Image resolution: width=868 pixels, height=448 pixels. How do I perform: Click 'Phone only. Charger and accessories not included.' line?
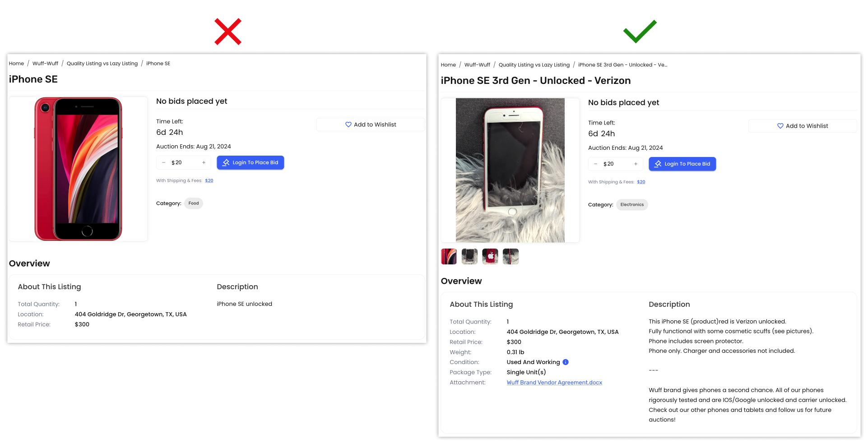722,351
